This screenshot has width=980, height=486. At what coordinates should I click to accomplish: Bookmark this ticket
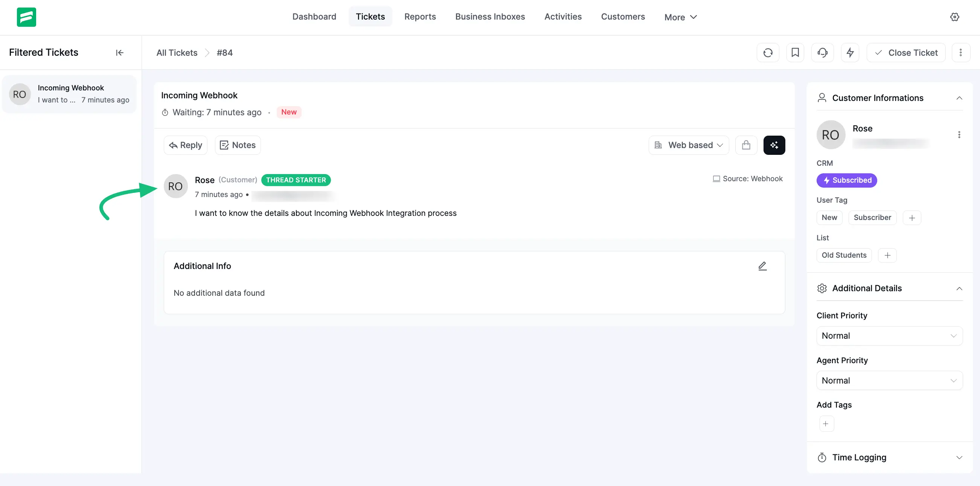pyautogui.click(x=795, y=52)
